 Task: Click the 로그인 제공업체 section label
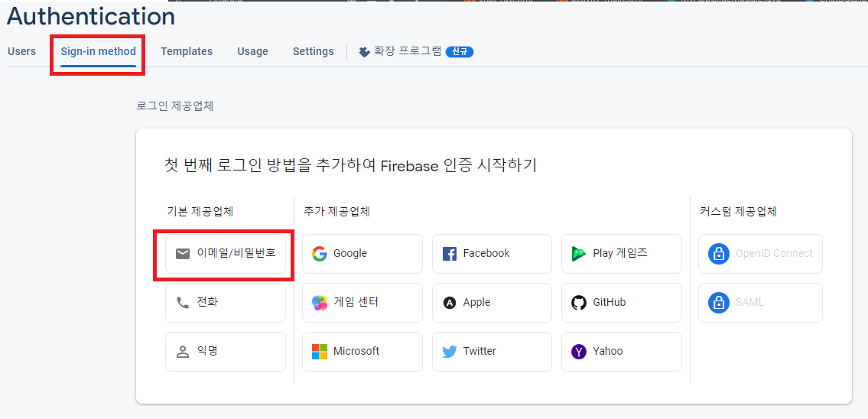175,106
